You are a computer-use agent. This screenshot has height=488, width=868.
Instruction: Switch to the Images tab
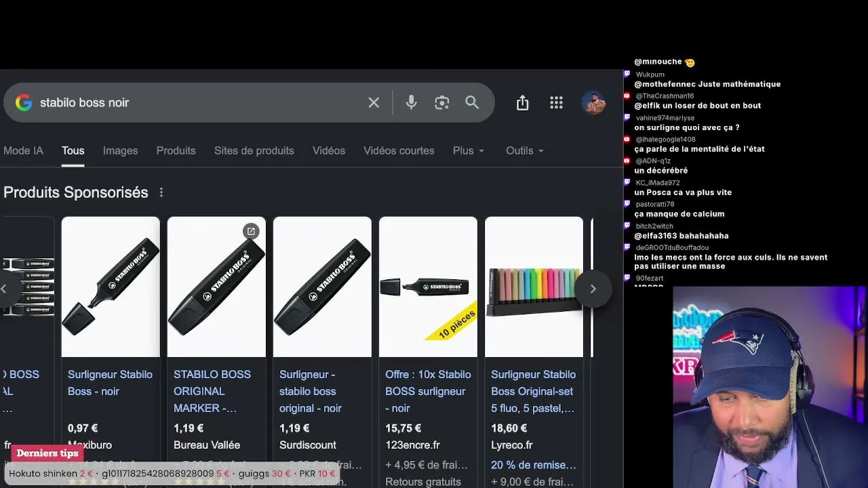tap(120, 150)
